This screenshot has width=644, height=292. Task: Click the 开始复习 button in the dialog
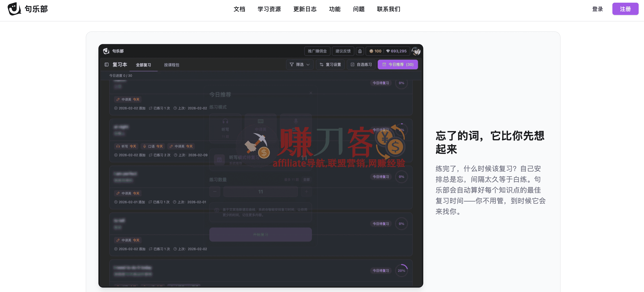tap(260, 235)
